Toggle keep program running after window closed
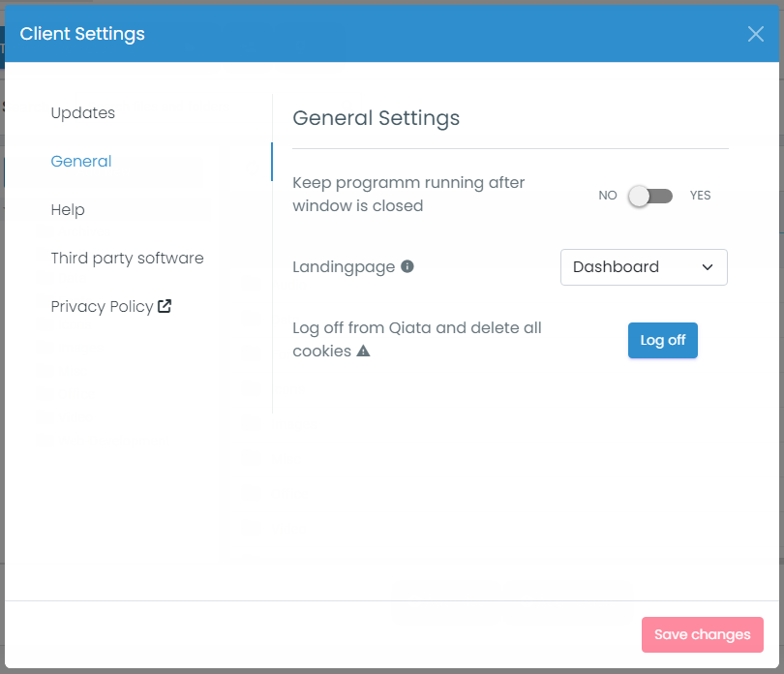 coord(649,195)
